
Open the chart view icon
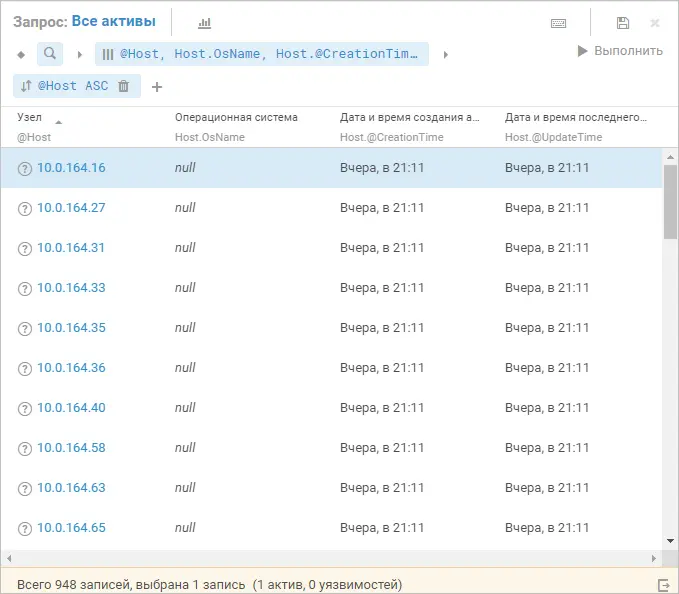pos(204,23)
